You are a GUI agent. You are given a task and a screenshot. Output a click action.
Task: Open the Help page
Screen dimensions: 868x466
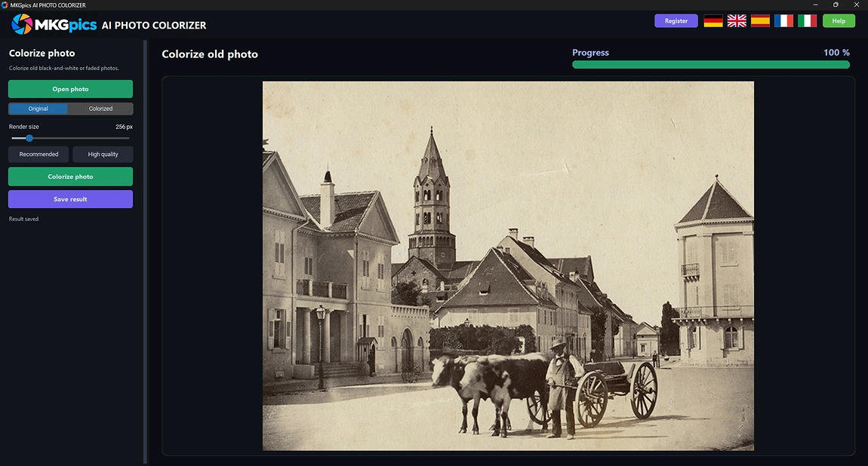point(839,21)
